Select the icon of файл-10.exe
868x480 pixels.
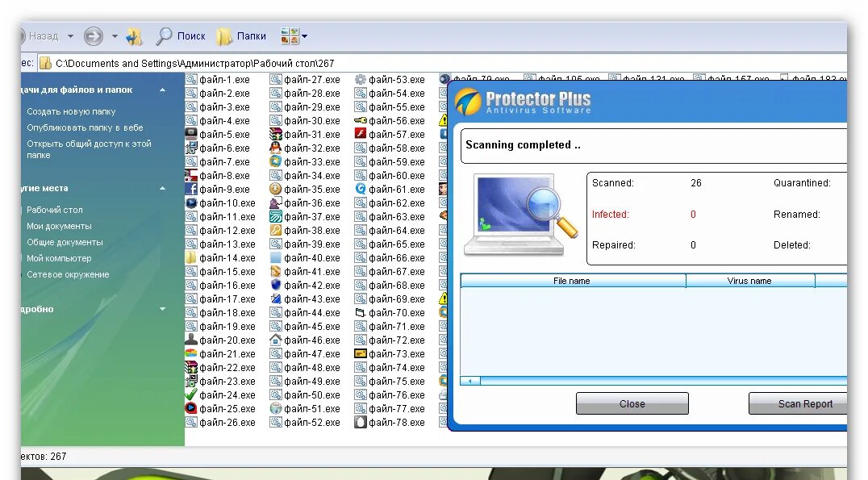point(191,202)
